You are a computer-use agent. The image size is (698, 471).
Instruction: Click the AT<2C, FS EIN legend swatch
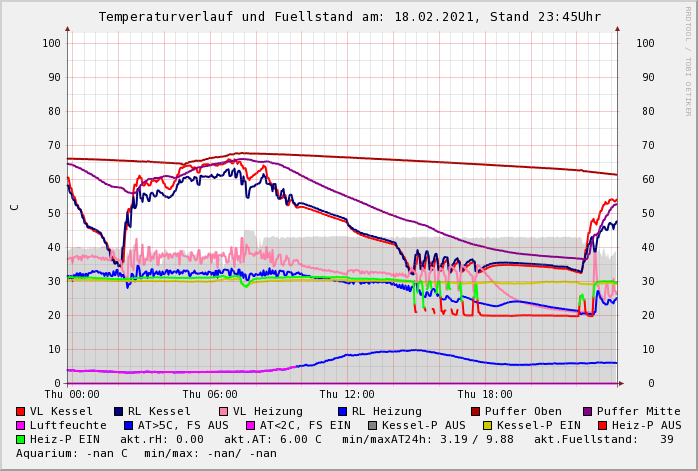252,425
